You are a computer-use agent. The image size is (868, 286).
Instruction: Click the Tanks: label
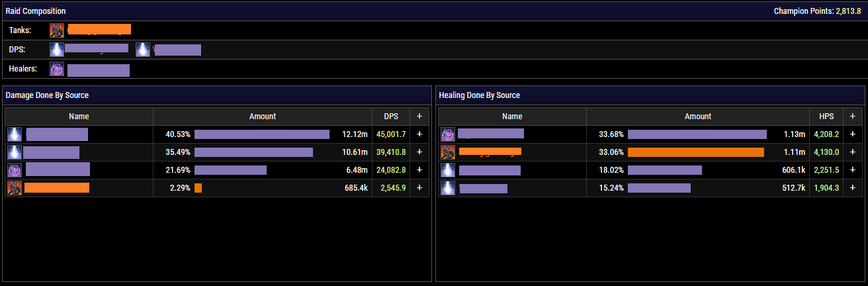20,30
